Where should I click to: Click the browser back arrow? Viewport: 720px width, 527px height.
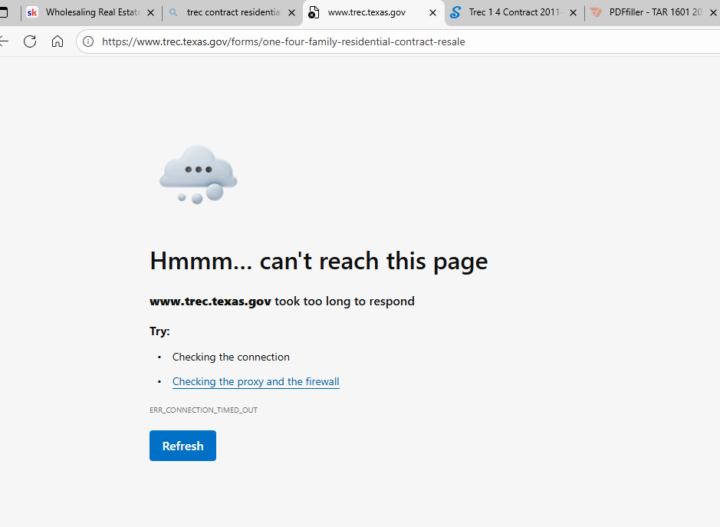point(4,42)
